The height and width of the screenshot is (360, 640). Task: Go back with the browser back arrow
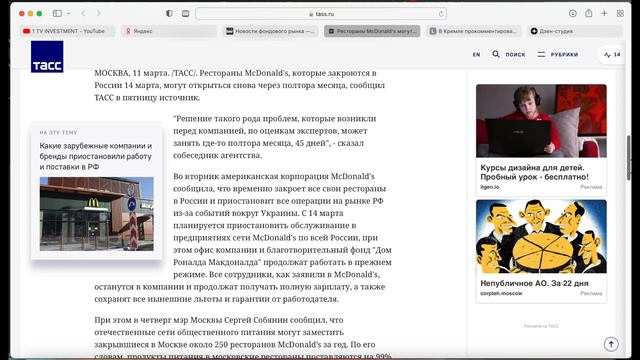click(x=83, y=13)
